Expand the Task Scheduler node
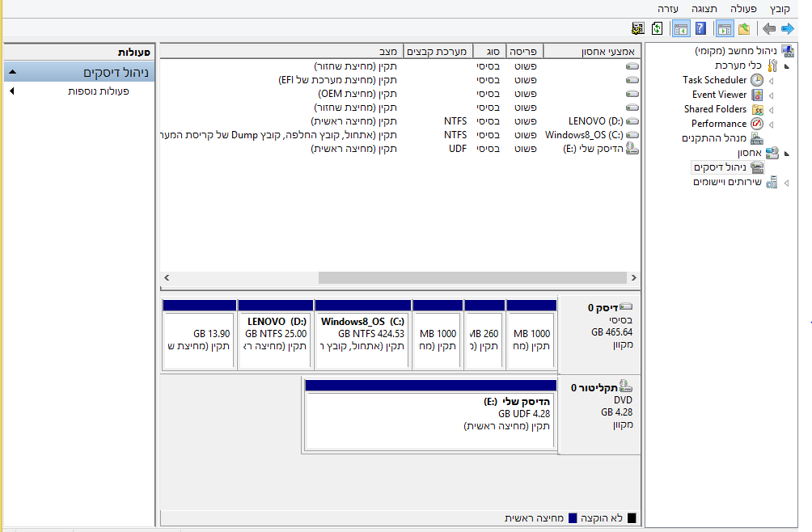The width and height of the screenshot is (812, 532). [771, 81]
